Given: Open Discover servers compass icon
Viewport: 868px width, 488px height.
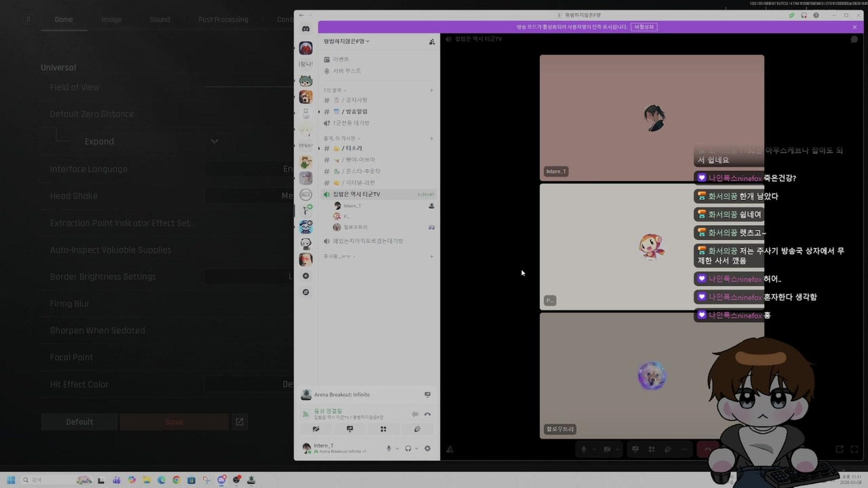Looking at the screenshot, I should coord(306,292).
